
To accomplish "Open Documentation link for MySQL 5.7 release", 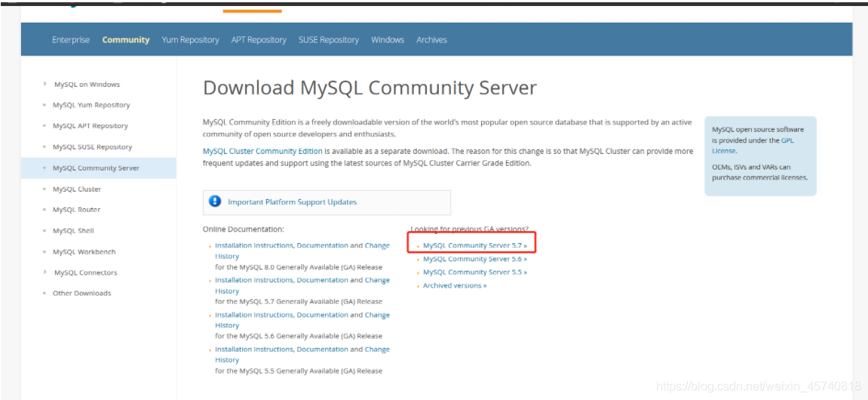I will pyautogui.click(x=323, y=280).
